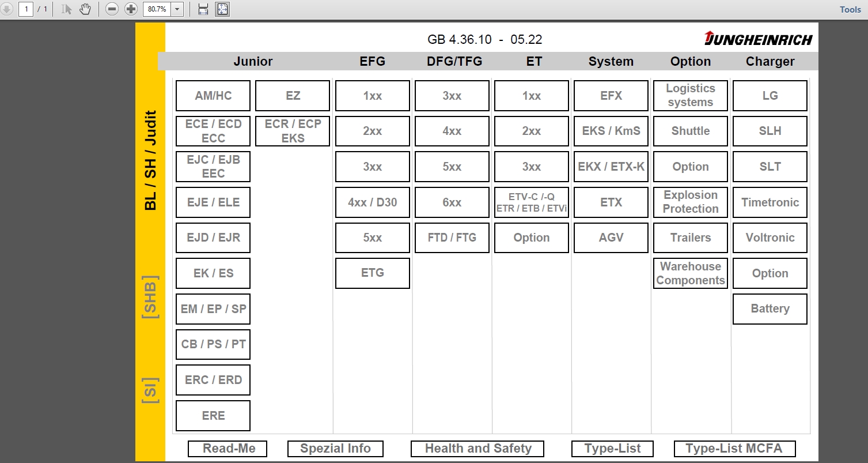This screenshot has height=463, width=868.
Task: Open the Explosion Protection box
Action: point(691,202)
